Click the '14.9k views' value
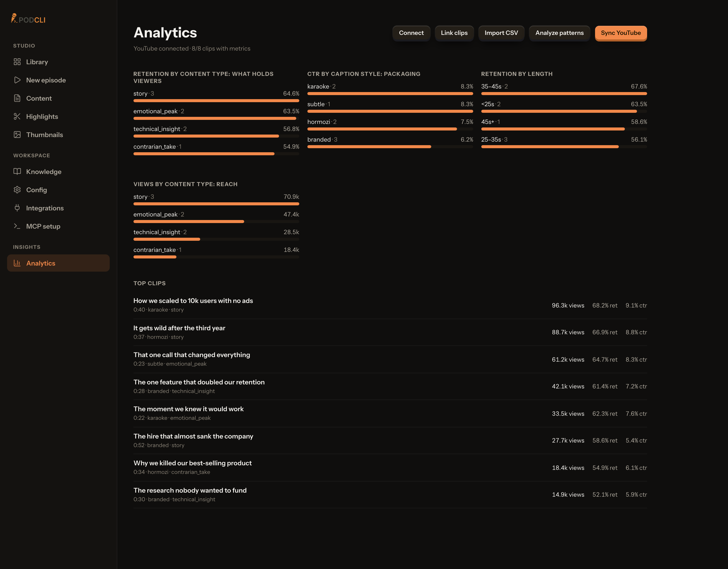 [x=568, y=494]
